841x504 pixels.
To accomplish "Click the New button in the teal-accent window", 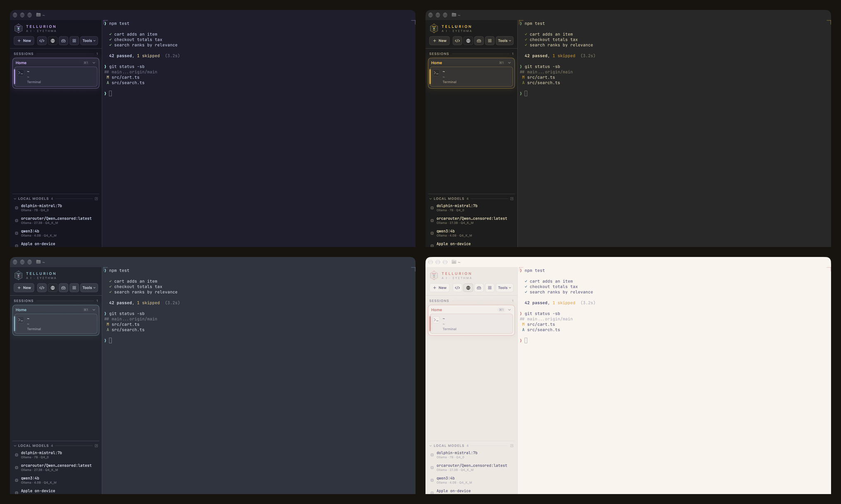I will click(24, 288).
